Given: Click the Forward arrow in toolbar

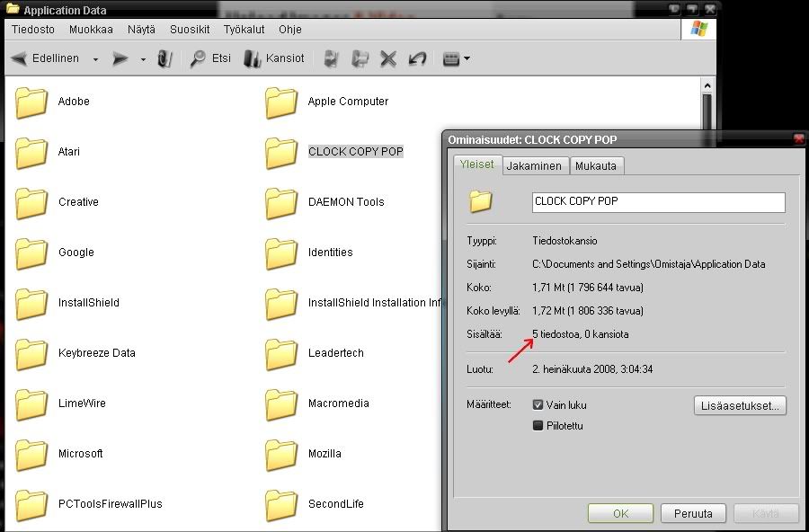Looking at the screenshot, I should [120, 58].
